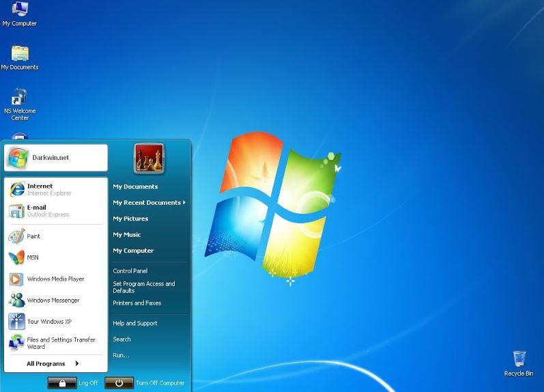Click the 'Tour Windows XP' label
Screen dimensions: 544x392
click(49, 322)
